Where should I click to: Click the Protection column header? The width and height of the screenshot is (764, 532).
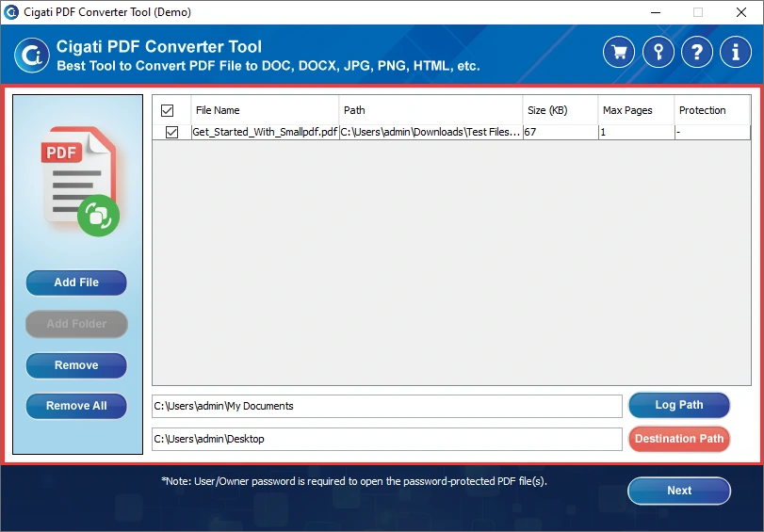coord(712,110)
